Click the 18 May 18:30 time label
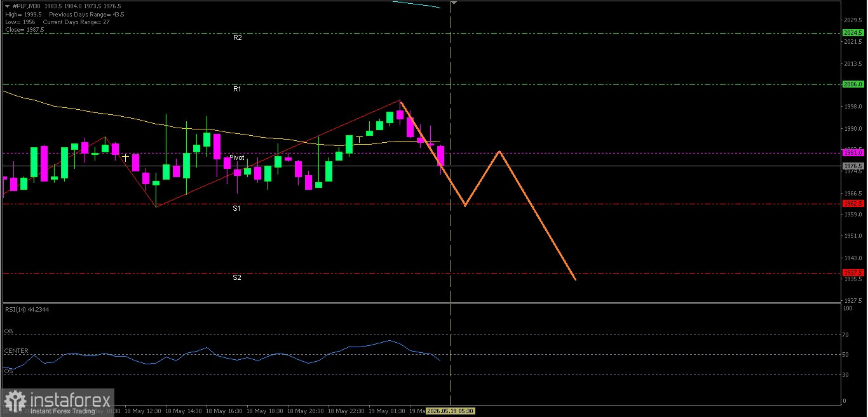Viewport: 868px width, 417px height. pos(265,411)
